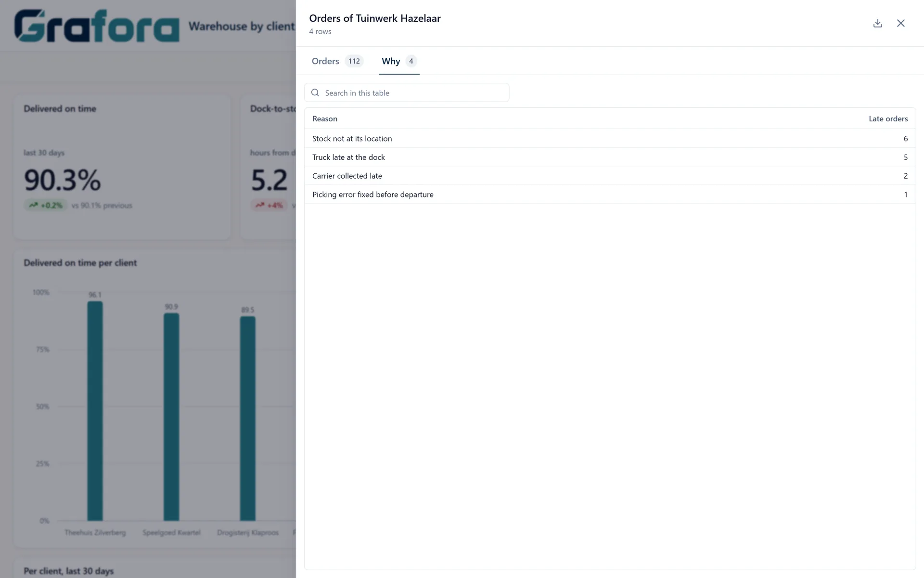
Task: Click the Theehuis Zilverberg bar in background chart
Action: (95, 411)
